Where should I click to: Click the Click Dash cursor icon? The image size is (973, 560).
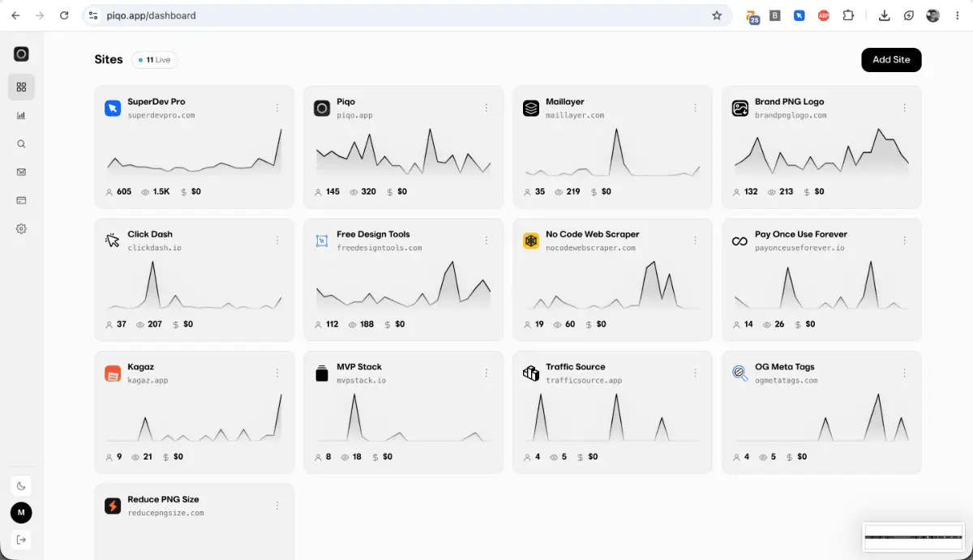point(113,241)
